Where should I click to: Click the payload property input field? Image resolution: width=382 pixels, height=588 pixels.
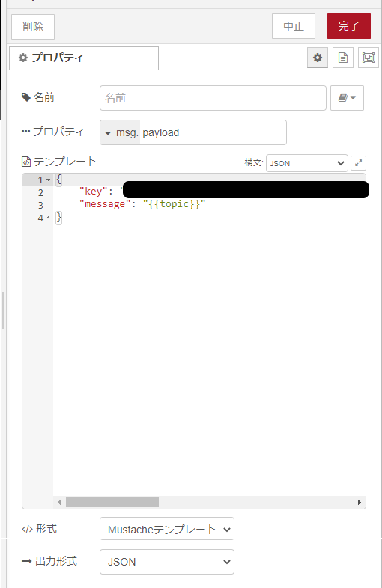coord(213,132)
